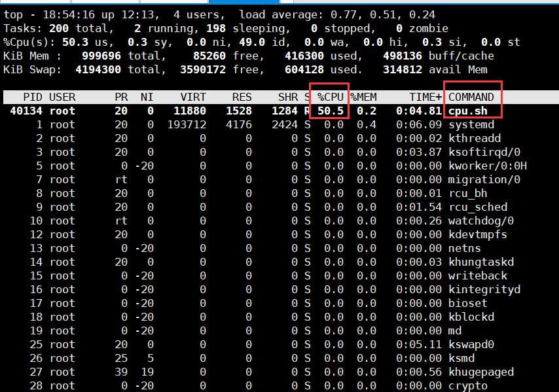Image resolution: width=559 pixels, height=392 pixels.
Task: Click the 4194300 swap total value
Action: (x=98, y=69)
